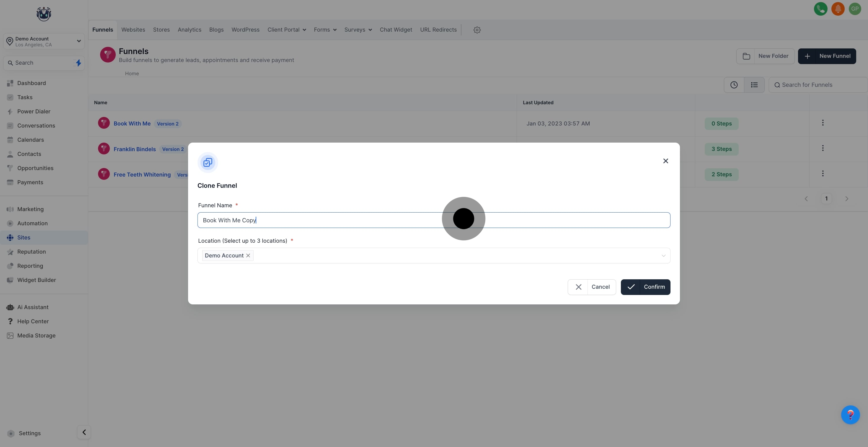The image size is (868, 447).
Task: Switch to the Websites tab
Action: tap(133, 30)
